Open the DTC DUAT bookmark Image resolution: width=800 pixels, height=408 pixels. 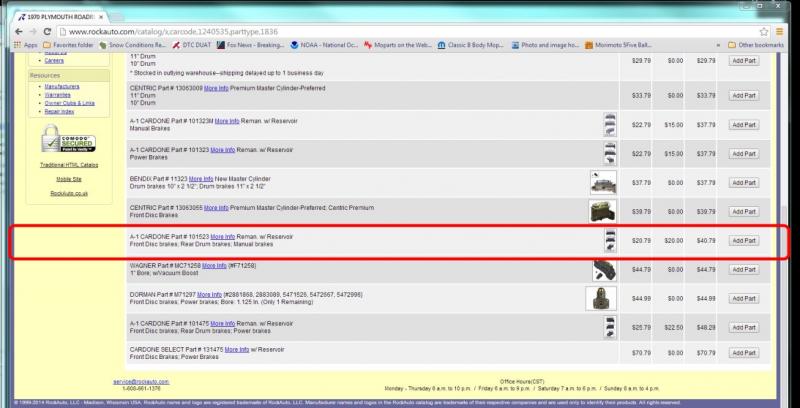(x=191, y=45)
